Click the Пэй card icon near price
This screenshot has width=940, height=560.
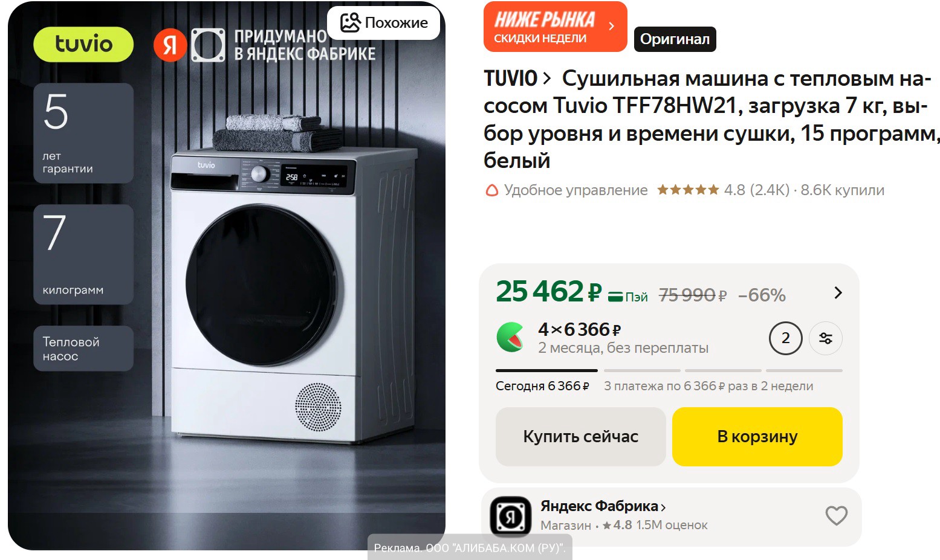615,297
